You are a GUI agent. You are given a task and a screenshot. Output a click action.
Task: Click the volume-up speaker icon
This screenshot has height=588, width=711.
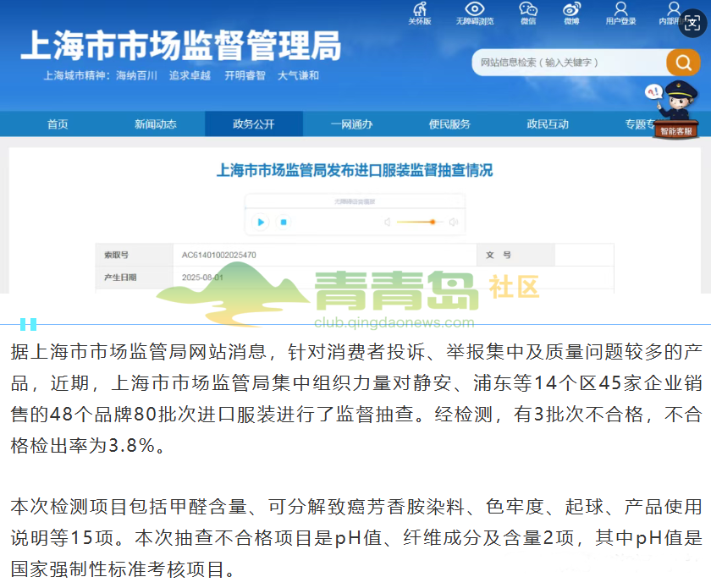coord(454,223)
